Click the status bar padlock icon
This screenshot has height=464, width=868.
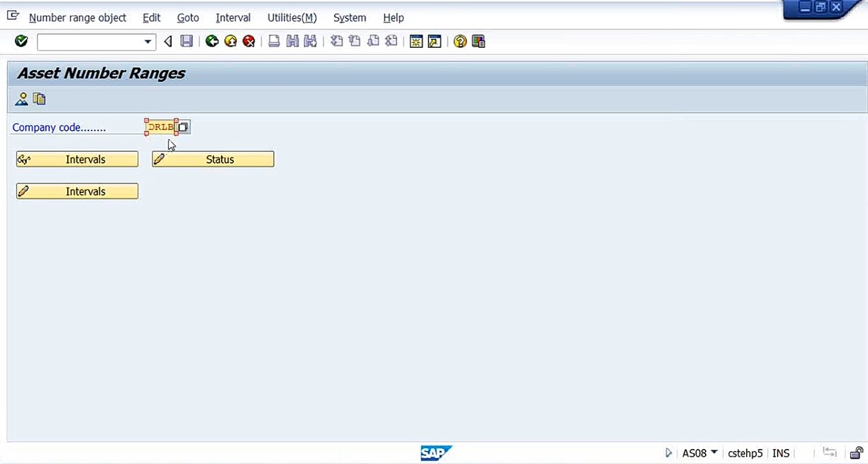pyautogui.click(x=856, y=453)
